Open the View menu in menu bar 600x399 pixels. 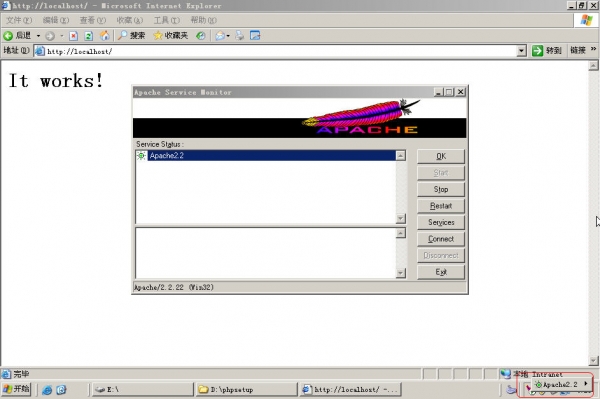93,20
